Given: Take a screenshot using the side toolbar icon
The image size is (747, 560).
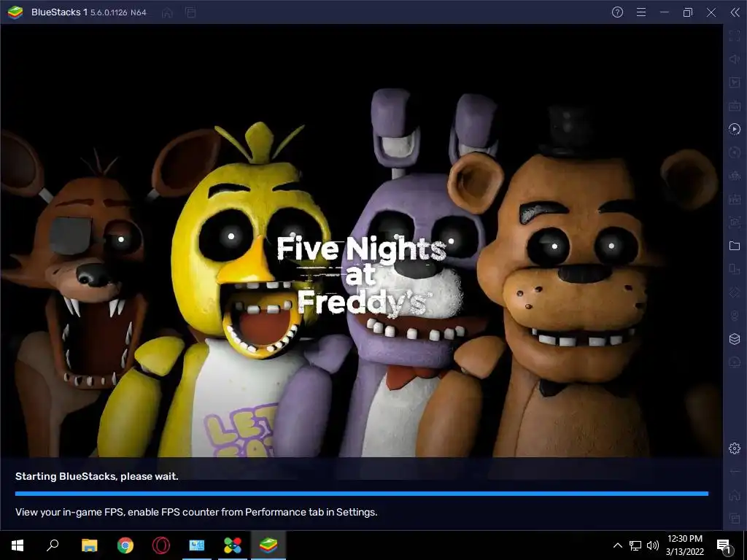Looking at the screenshot, I should click(x=735, y=222).
